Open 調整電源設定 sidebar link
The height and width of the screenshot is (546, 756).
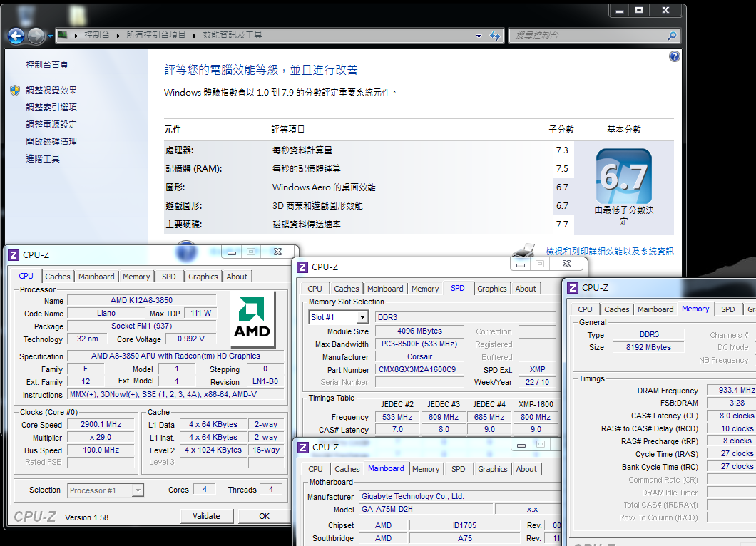coord(51,124)
